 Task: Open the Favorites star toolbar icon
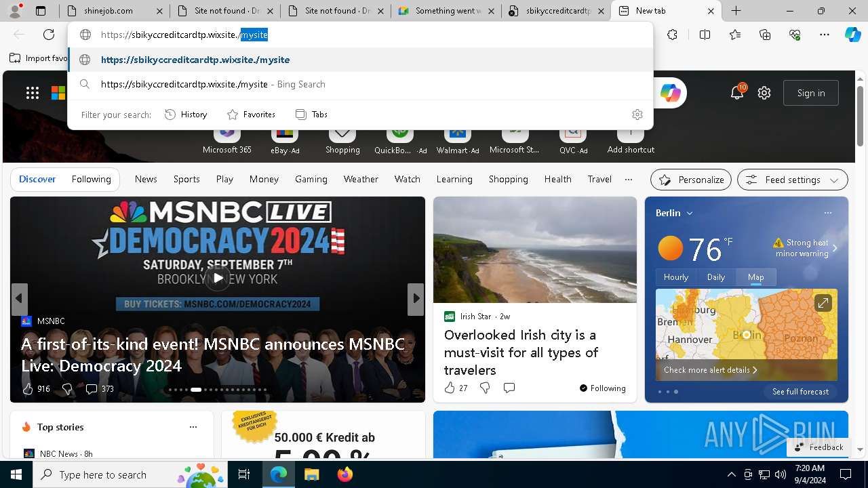click(735, 35)
